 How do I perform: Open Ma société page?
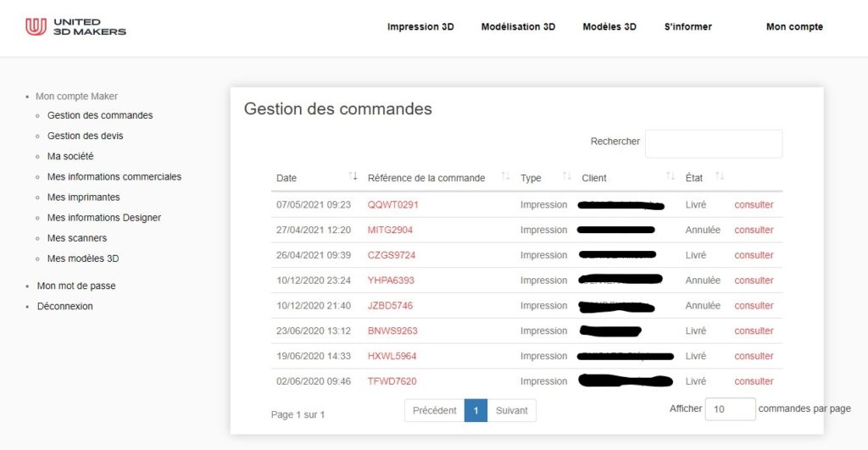70,156
